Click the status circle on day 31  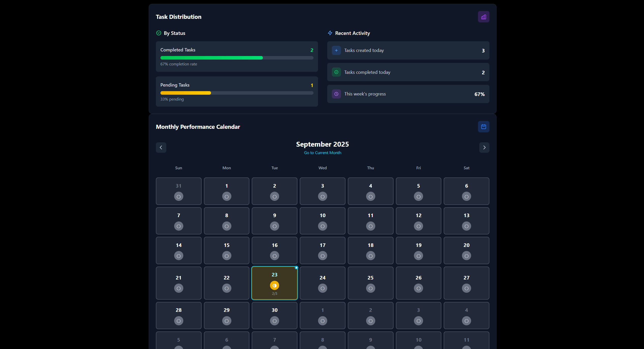pos(178,197)
